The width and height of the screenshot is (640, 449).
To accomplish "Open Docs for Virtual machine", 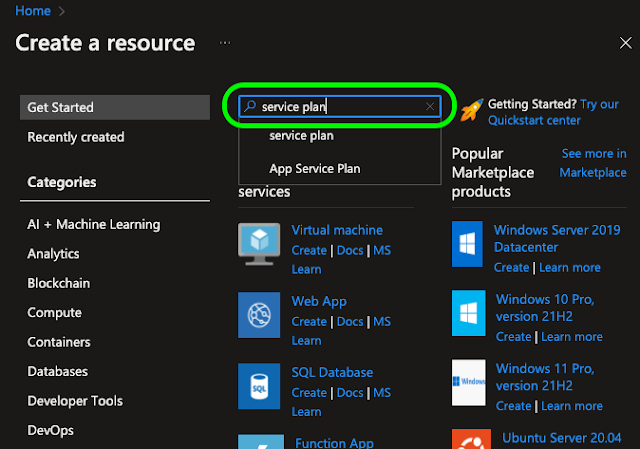I will tap(350, 250).
